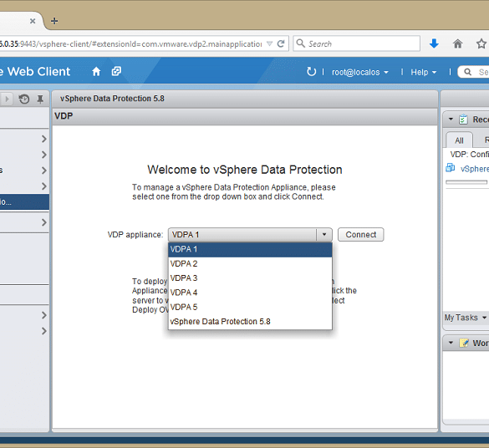Collapse the Recent Tasks panel
Screen dimensions: 489x448
pos(451,119)
